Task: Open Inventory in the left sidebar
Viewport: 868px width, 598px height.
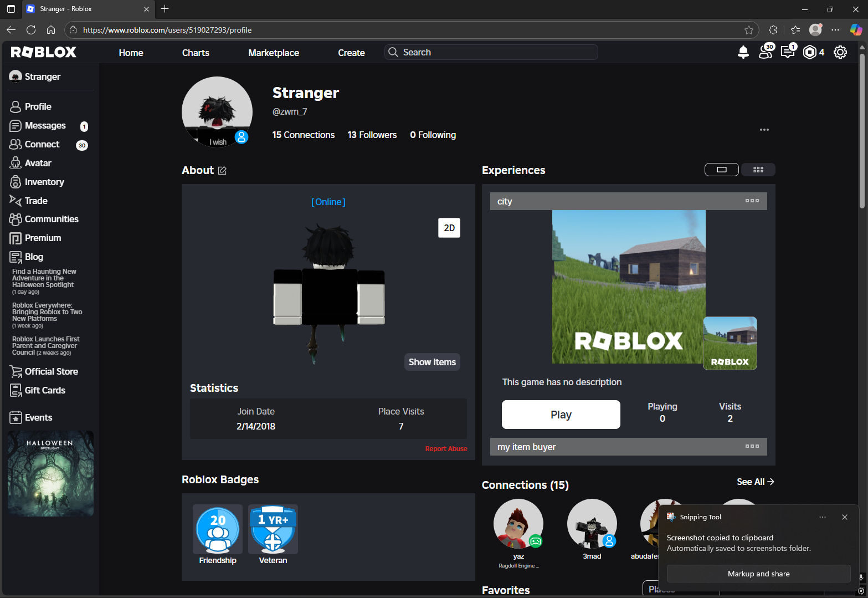Action: point(44,182)
